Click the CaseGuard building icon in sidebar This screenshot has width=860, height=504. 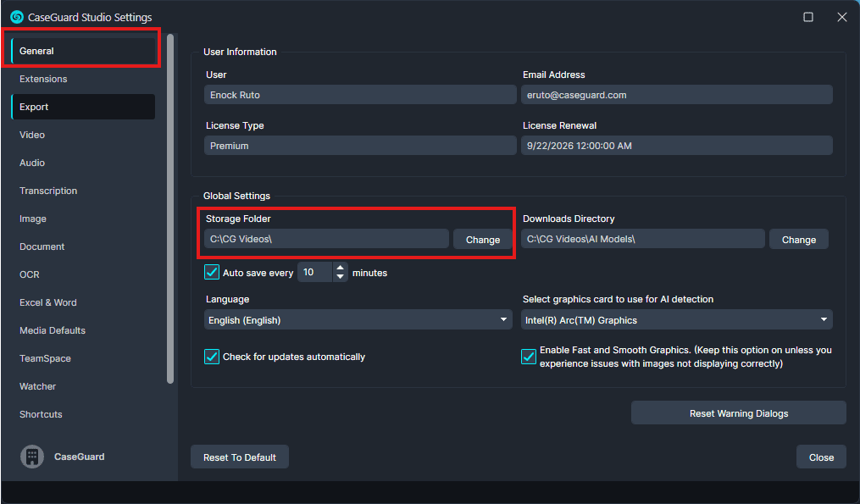[32, 457]
